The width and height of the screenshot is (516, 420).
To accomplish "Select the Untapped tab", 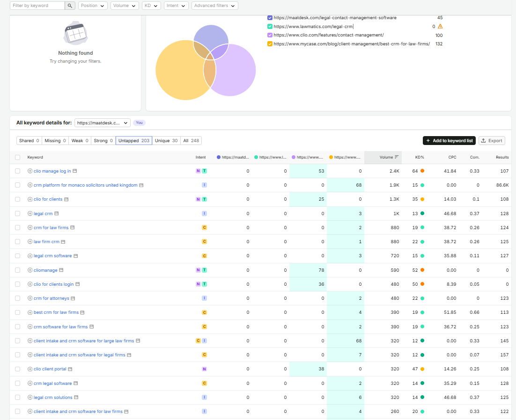I will (x=134, y=141).
